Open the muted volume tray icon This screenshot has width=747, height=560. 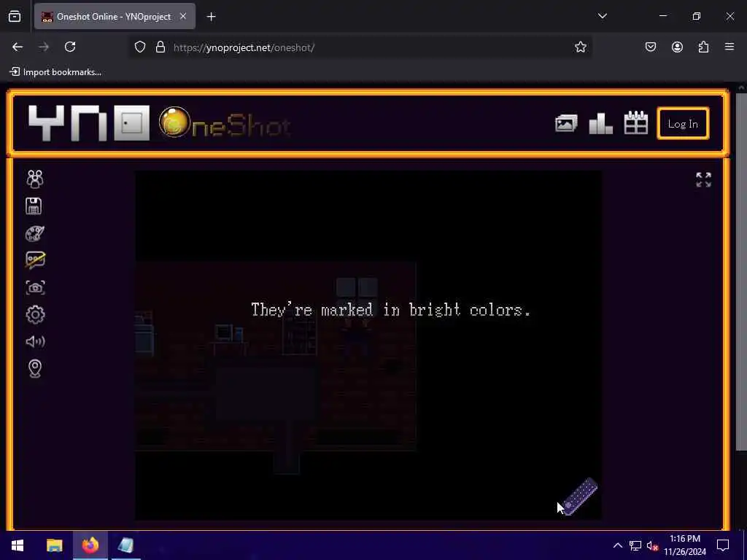point(652,545)
